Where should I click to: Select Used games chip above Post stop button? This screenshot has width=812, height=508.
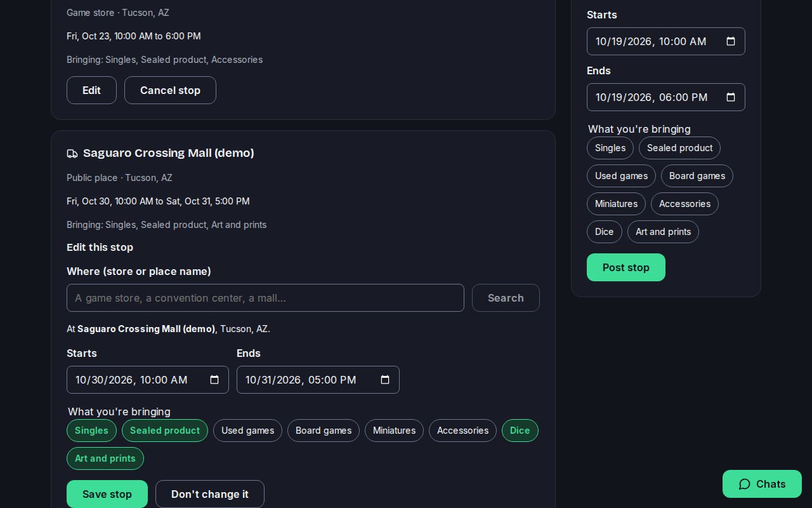click(621, 176)
